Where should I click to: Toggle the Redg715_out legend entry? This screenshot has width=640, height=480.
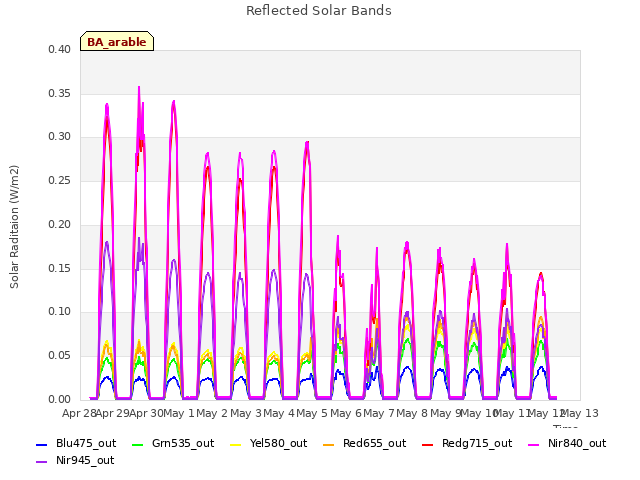[467, 443]
